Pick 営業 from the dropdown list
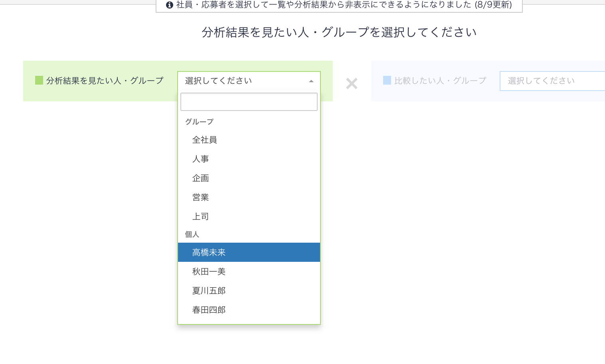This screenshot has width=605, height=364. (x=201, y=198)
